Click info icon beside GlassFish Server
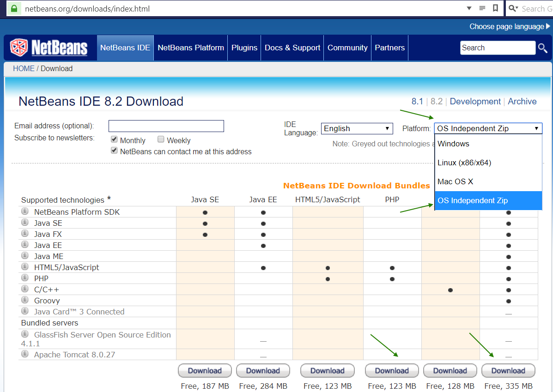 (x=24, y=334)
